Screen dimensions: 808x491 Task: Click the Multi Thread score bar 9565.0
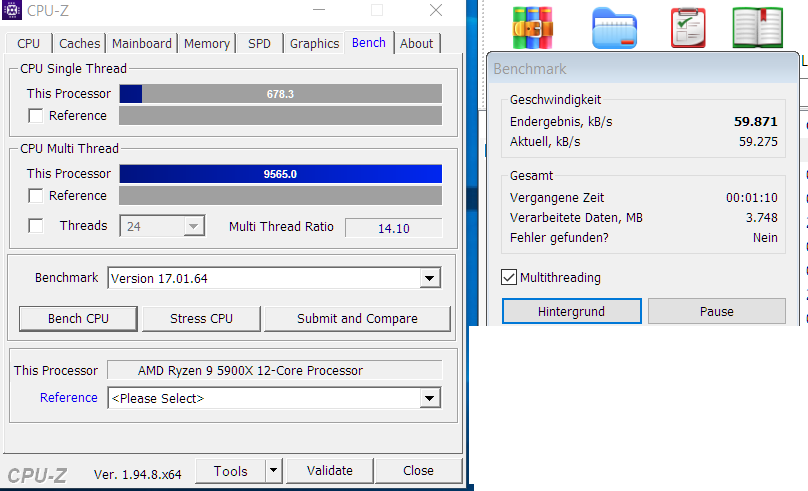pyautogui.click(x=280, y=174)
